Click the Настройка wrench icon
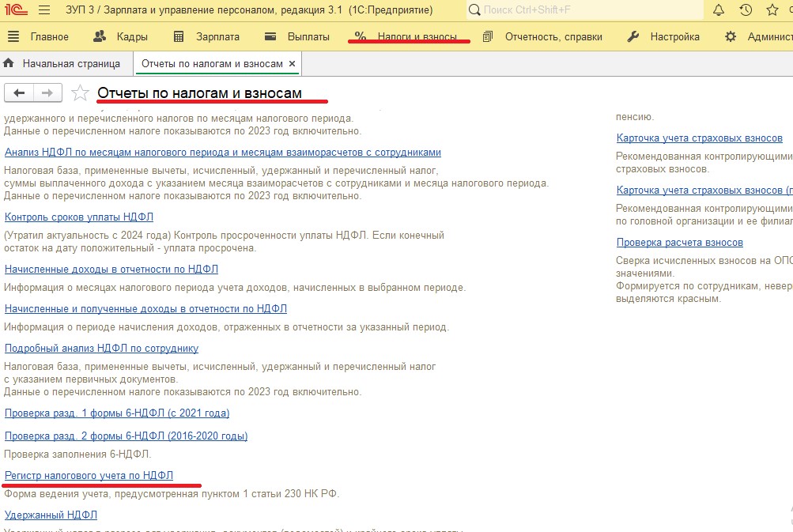The width and height of the screenshot is (793, 532). click(633, 36)
